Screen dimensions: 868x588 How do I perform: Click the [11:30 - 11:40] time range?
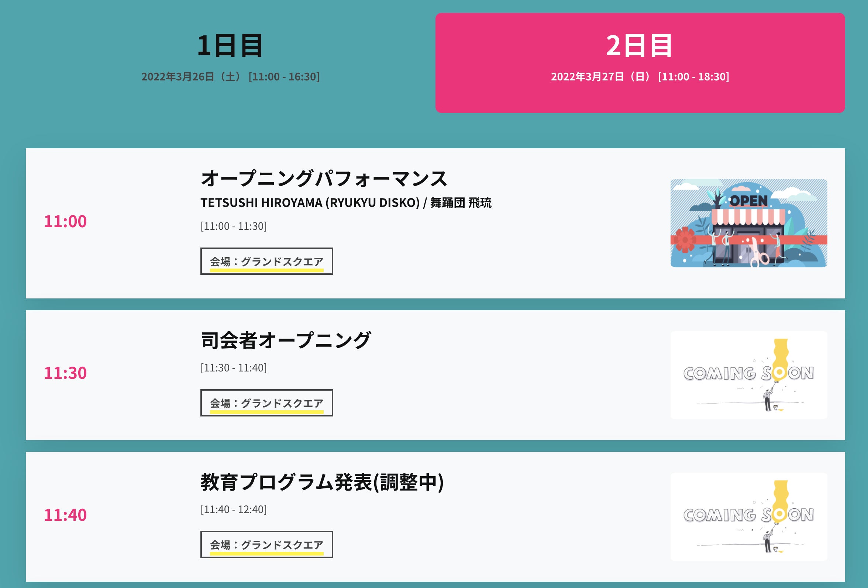coord(234,368)
